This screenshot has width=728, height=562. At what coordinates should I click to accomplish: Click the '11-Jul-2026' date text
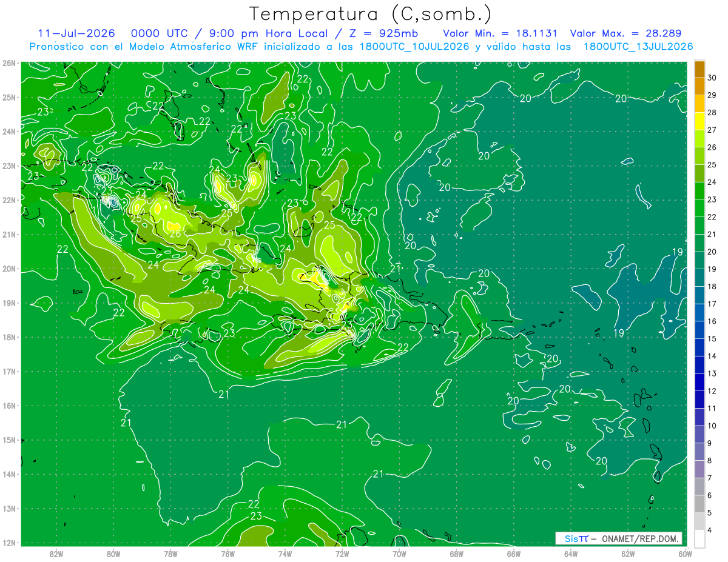point(76,33)
